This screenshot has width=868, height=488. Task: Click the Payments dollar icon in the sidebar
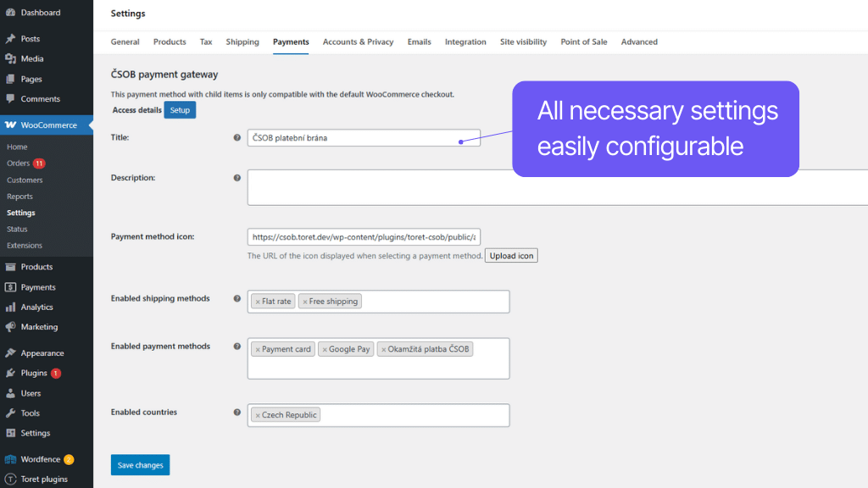(10, 287)
